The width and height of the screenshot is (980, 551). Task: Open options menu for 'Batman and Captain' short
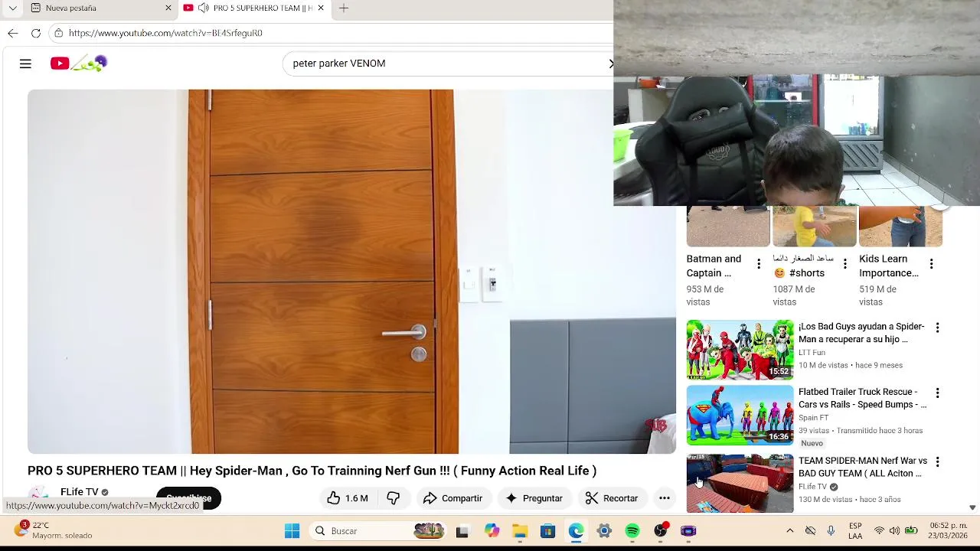click(759, 264)
